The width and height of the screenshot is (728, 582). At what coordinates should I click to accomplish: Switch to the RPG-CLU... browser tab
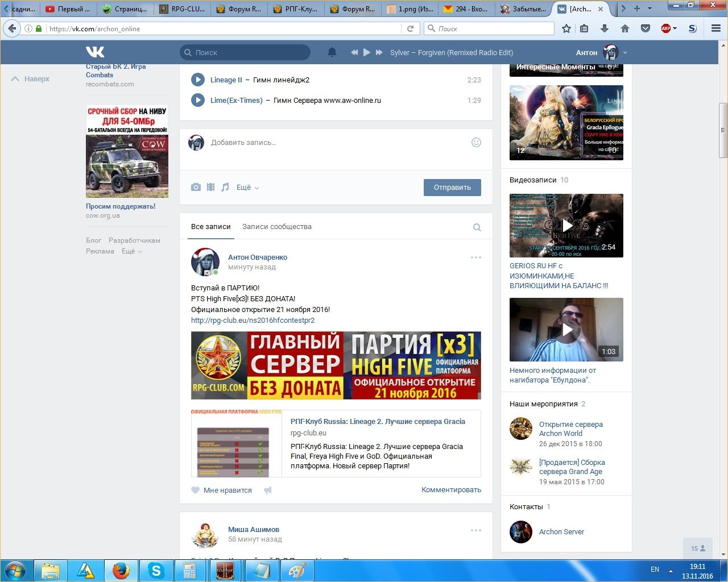tap(182, 9)
